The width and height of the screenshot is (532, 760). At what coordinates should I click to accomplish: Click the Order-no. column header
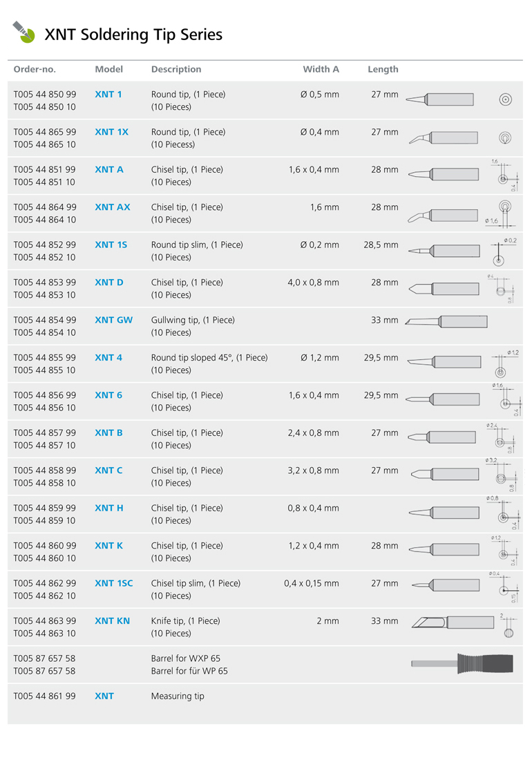[x=35, y=69]
